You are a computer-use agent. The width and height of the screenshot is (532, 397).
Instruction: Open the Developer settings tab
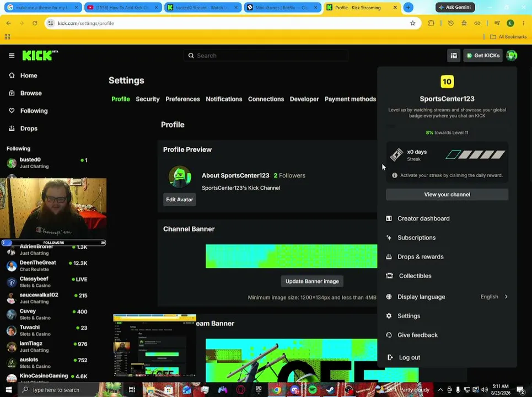pyautogui.click(x=304, y=99)
